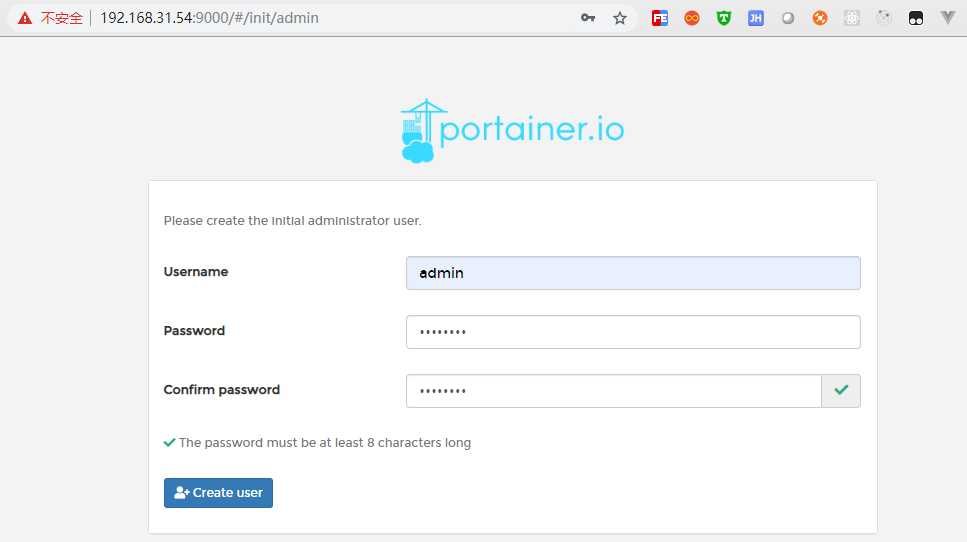Open the blue JH extension icon
This screenshot has height=542, width=967.
756,18
